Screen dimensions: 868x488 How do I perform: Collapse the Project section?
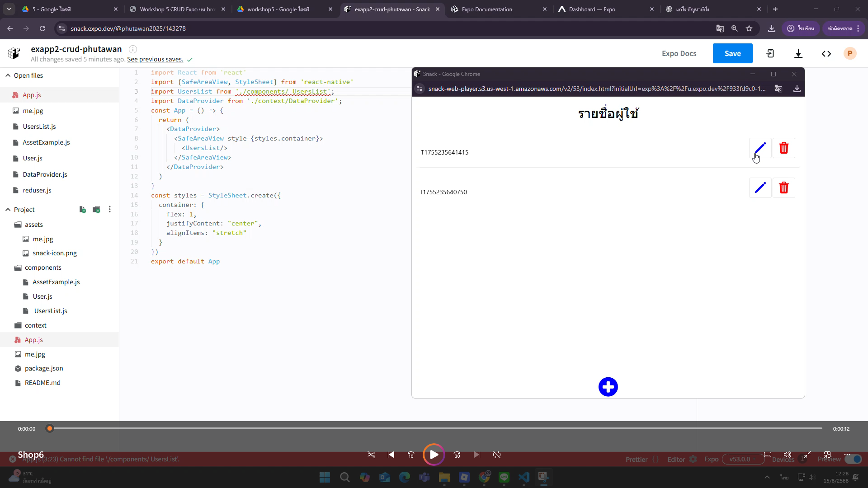(x=8, y=210)
